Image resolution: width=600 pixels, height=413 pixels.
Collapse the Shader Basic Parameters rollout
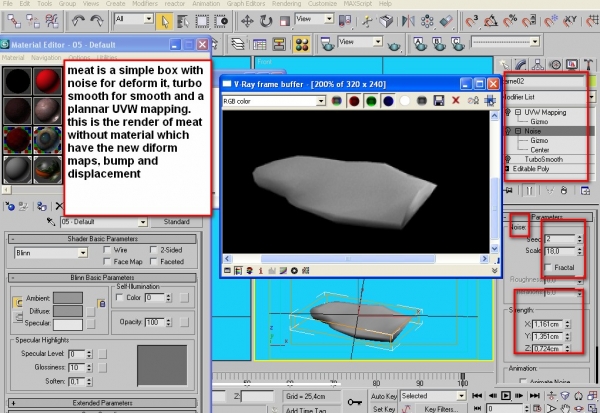click(103, 239)
